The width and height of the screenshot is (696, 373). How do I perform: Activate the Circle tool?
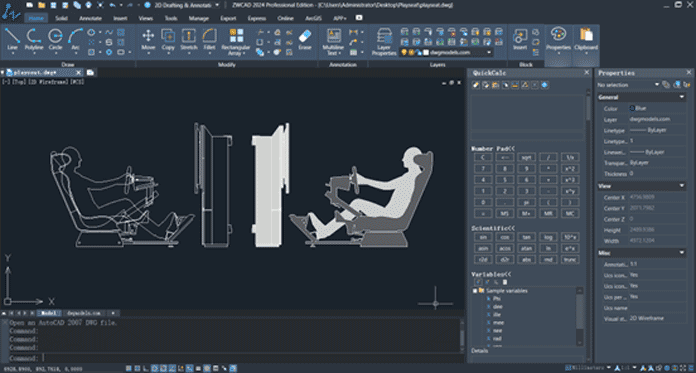55,40
